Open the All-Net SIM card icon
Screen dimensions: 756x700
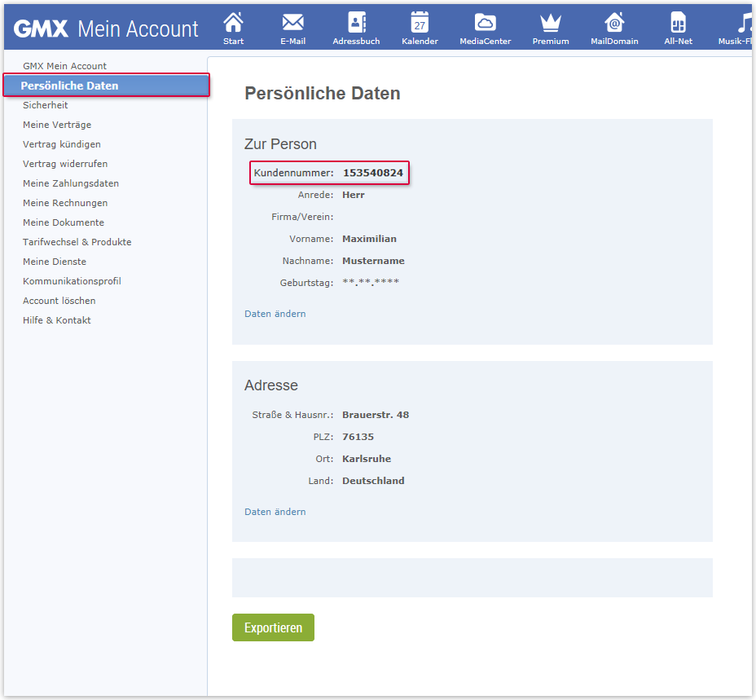point(678,23)
